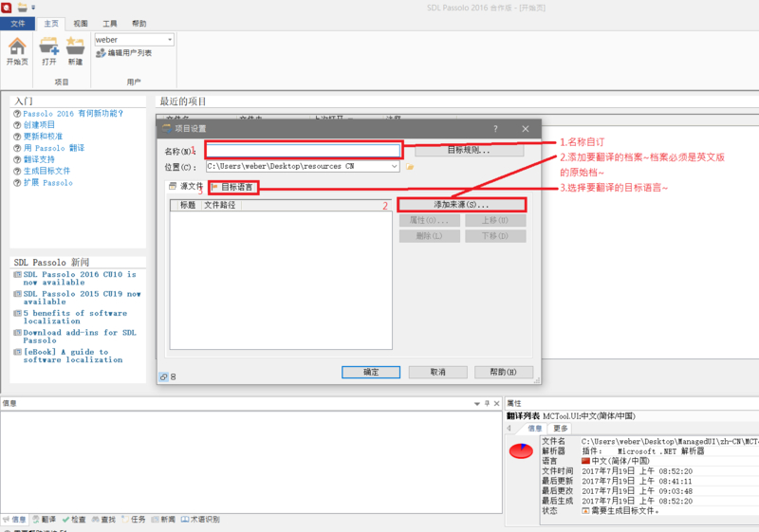759x532 pixels.
Task: Switch to the 工具 ribbon tab
Action: click(110, 23)
